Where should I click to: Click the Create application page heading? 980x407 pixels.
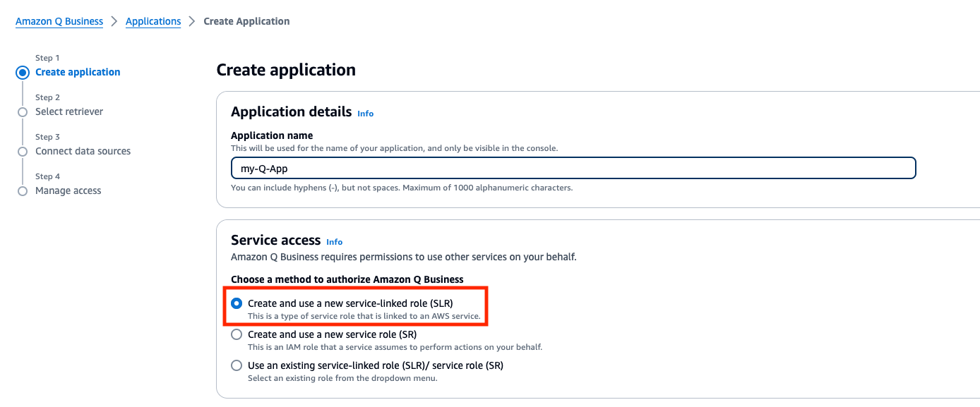[x=286, y=70]
